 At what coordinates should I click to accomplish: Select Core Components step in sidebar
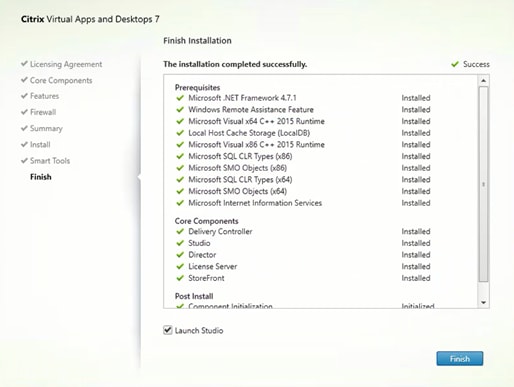pyautogui.click(x=61, y=80)
